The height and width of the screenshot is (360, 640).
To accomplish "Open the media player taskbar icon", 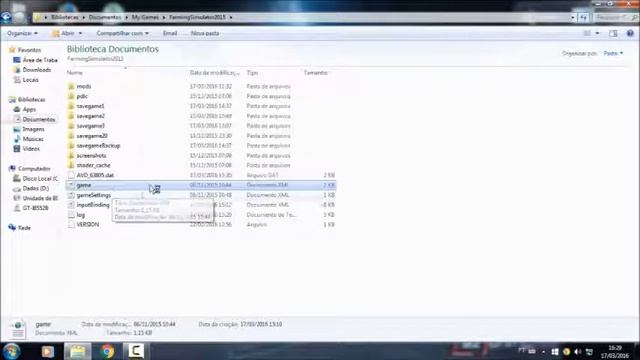I will pos(48,351).
